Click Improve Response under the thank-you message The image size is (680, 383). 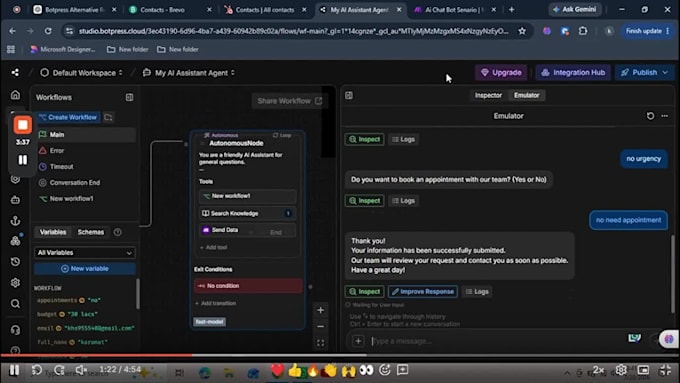[423, 291]
